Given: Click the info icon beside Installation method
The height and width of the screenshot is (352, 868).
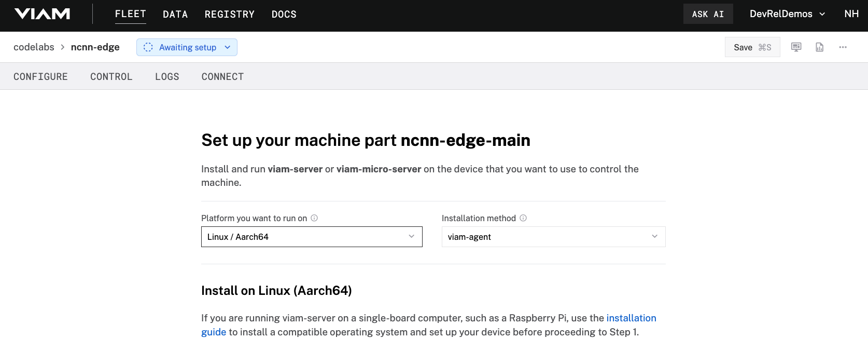Looking at the screenshot, I should click(523, 218).
